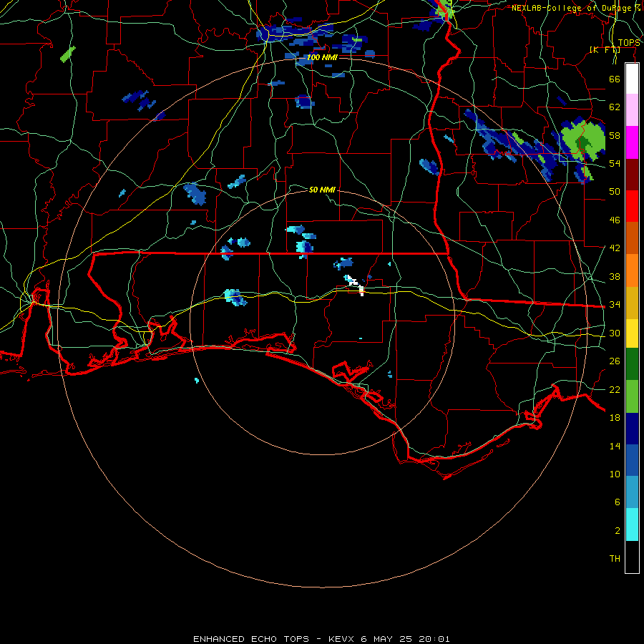
Task: Click the "14" legend value
Action: [x=615, y=446]
